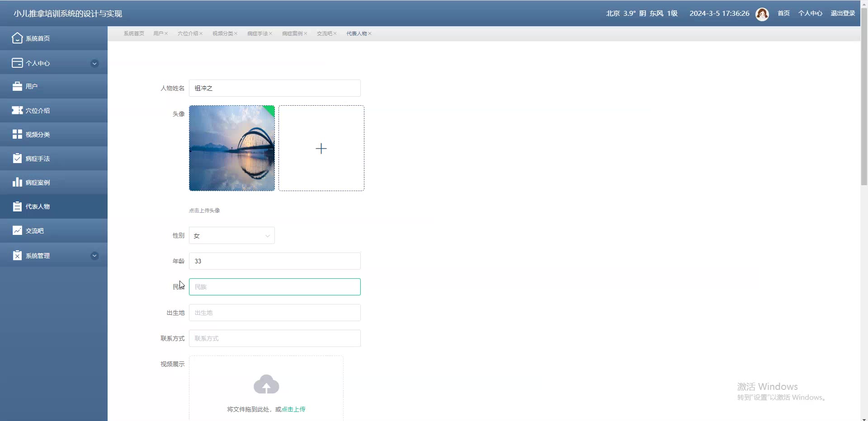The height and width of the screenshot is (421, 868).
Task: Switch to the 用户 tab
Action: [158, 33]
